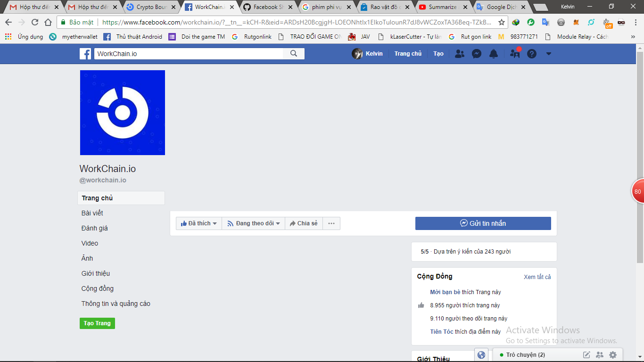The image size is (644, 362).
Task: Reload the page
Action: pyautogui.click(x=35, y=22)
